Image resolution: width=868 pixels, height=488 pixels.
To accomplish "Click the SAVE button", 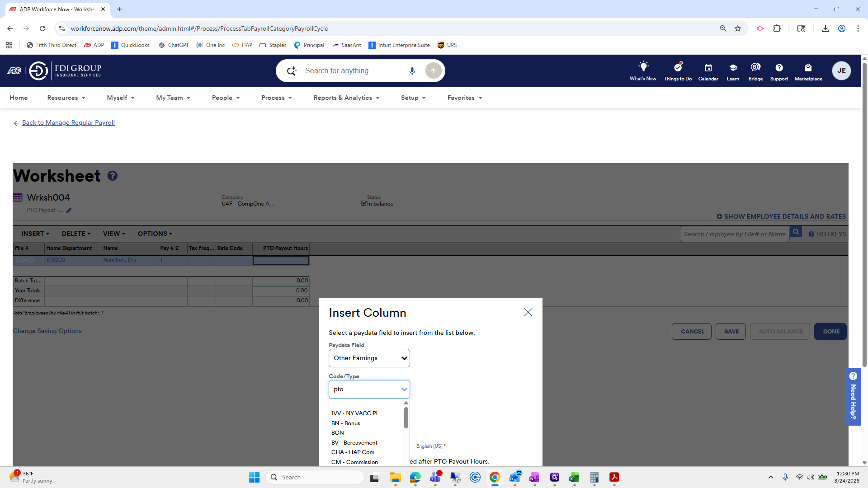I will [731, 331].
